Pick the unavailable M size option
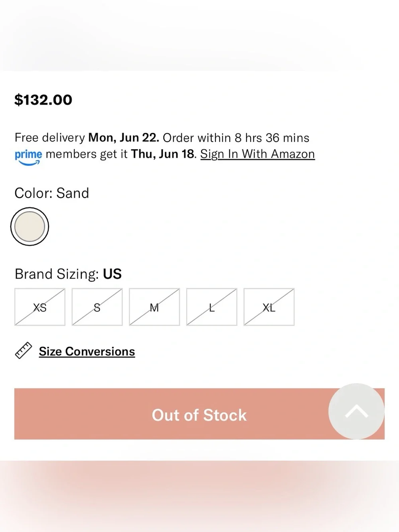399x532 pixels. [154, 307]
